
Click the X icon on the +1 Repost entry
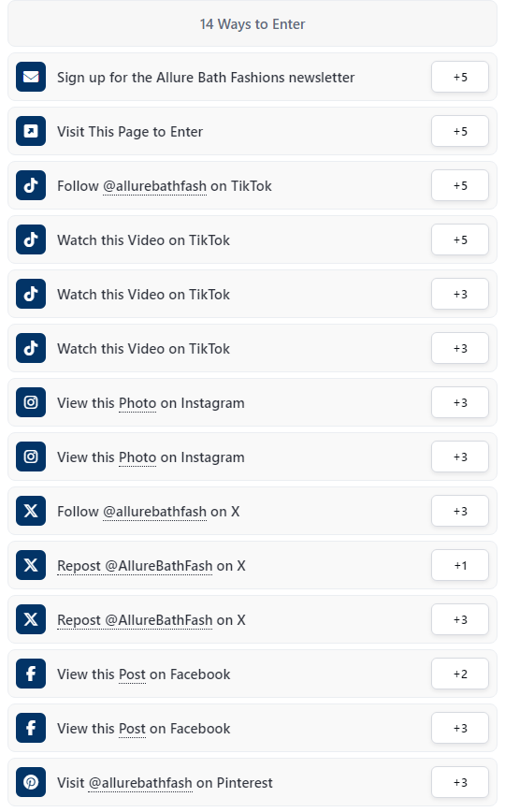click(x=31, y=565)
